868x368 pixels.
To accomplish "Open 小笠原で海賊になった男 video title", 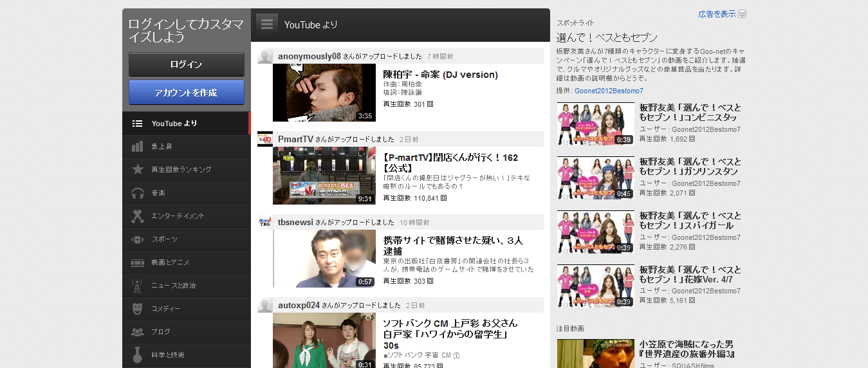I will (x=688, y=349).
